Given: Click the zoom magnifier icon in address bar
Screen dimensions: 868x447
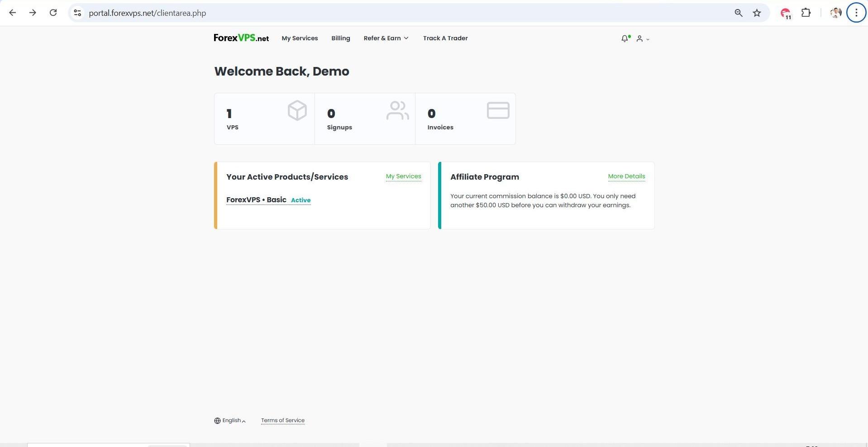Looking at the screenshot, I should (x=738, y=13).
